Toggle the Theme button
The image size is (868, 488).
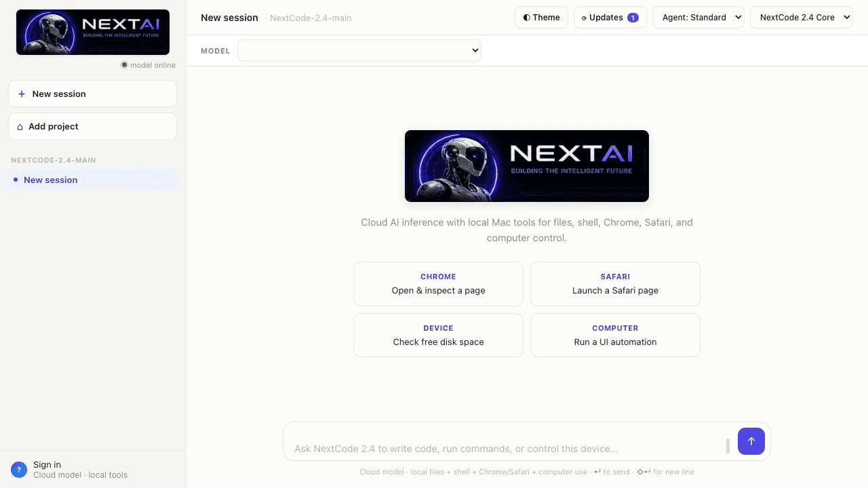pyautogui.click(x=541, y=18)
